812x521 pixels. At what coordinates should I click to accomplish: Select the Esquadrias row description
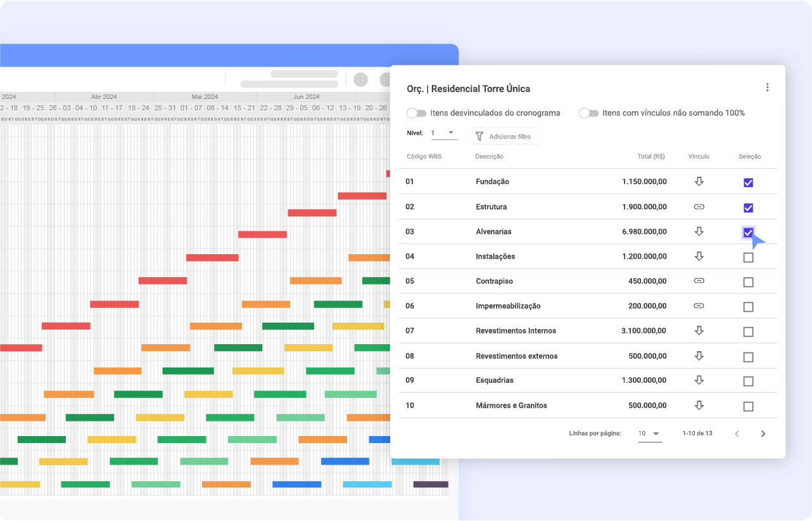[x=495, y=380]
